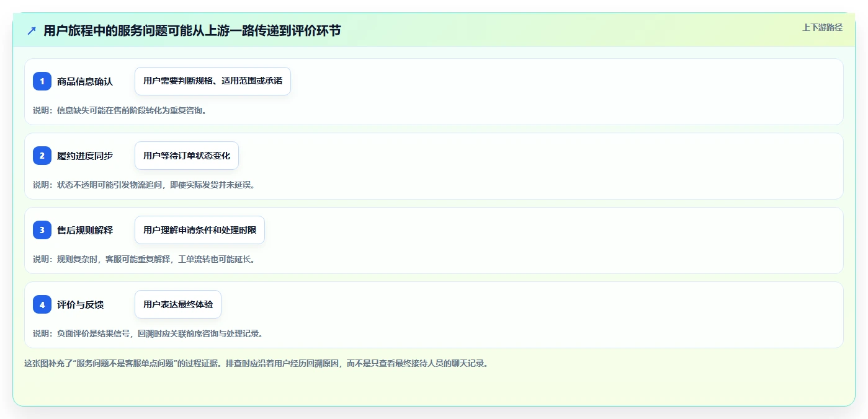Select the 用户理解申请条件和处理时限 chip

coord(200,230)
